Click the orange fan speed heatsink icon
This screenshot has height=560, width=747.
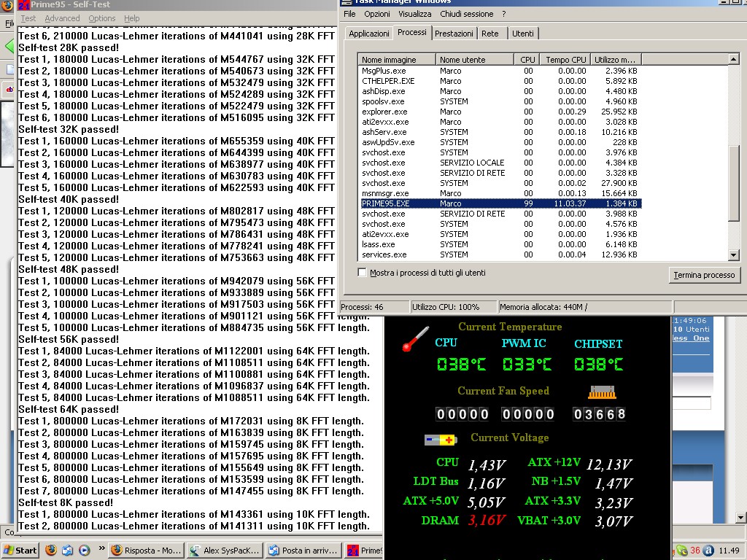600,392
